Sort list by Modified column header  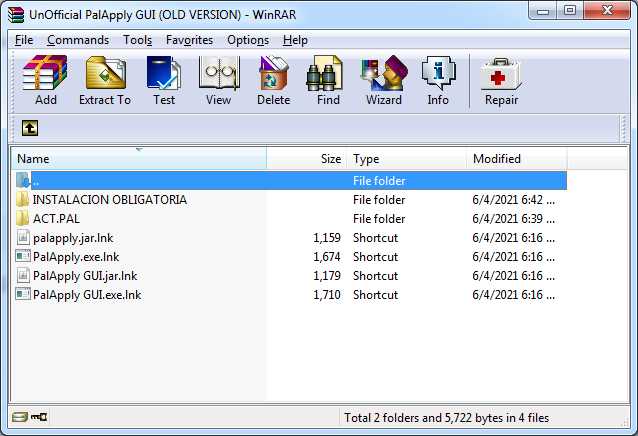pos(517,159)
